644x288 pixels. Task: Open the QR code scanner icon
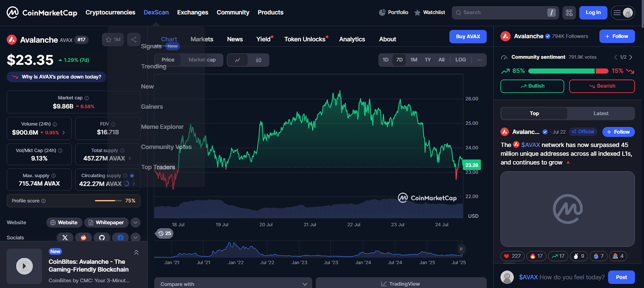click(x=569, y=12)
